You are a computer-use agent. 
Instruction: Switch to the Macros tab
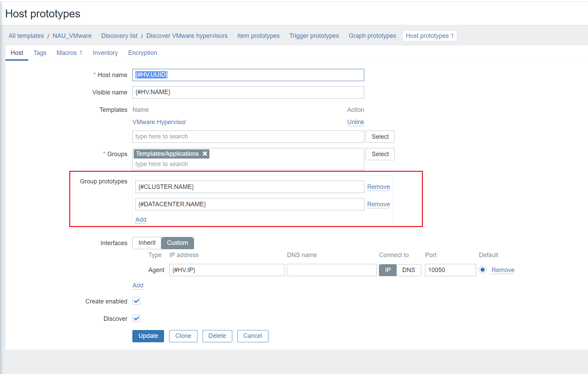[69, 53]
